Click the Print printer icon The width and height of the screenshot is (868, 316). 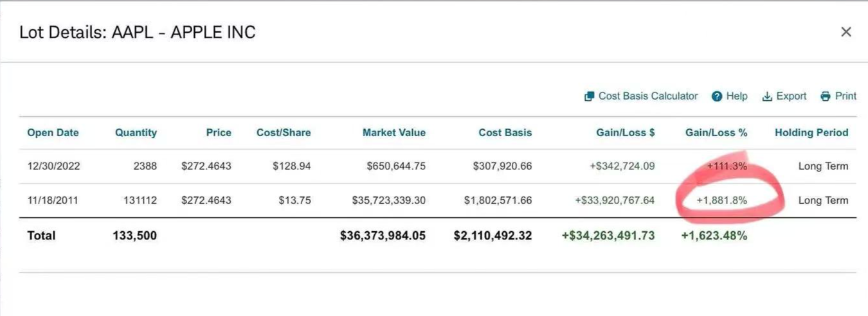pyautogui.click(x=826, y=96)
